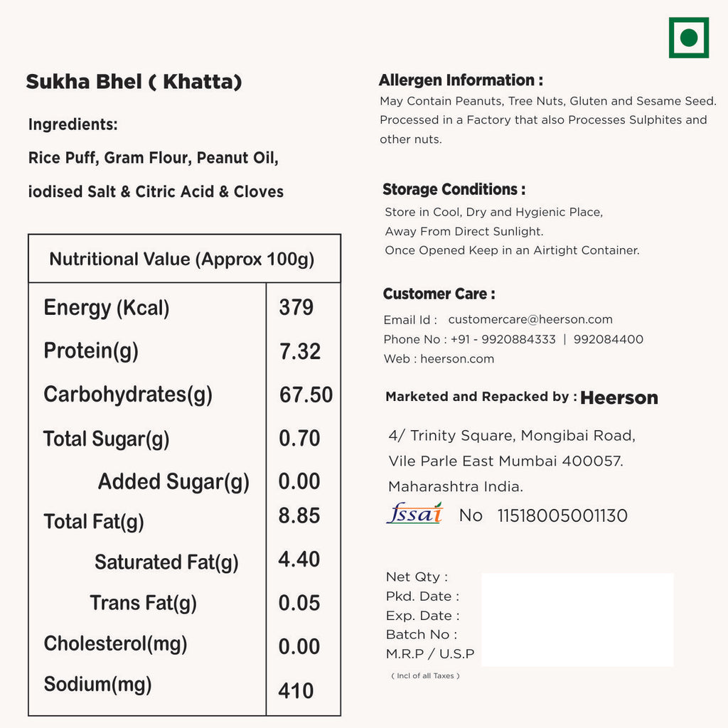Click the Nutritional Value table header
The height and width of the screenshot is (728, 728).
click(x=182, y=259)
